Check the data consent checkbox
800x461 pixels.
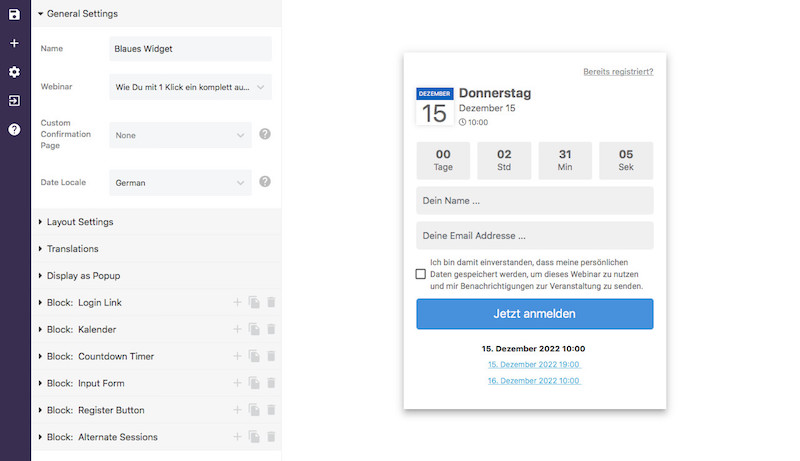421,274
